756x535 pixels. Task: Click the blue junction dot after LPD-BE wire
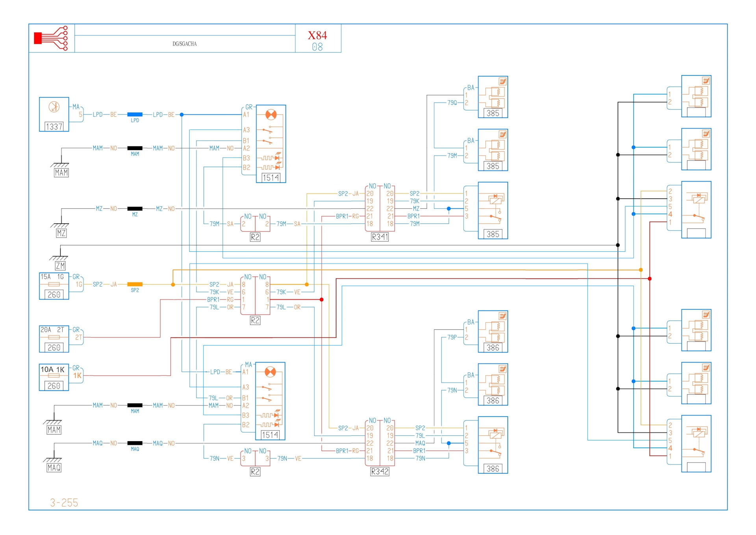click(182, 115)
